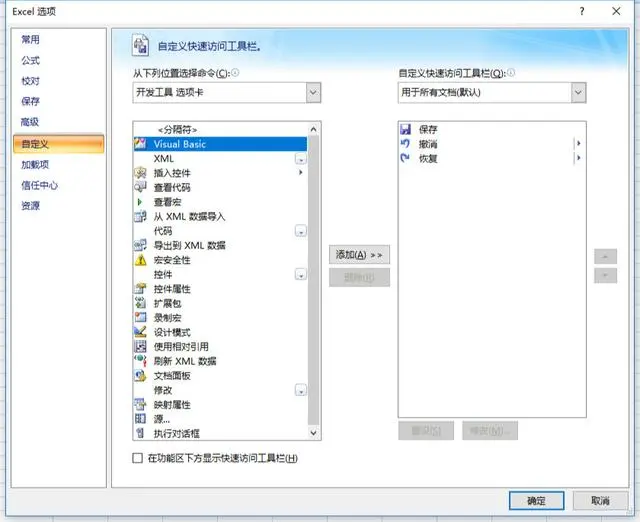Viewport: 640px width, 522px height.
Task: Click the 添加(A) >> button
Action: click(359, 255)
